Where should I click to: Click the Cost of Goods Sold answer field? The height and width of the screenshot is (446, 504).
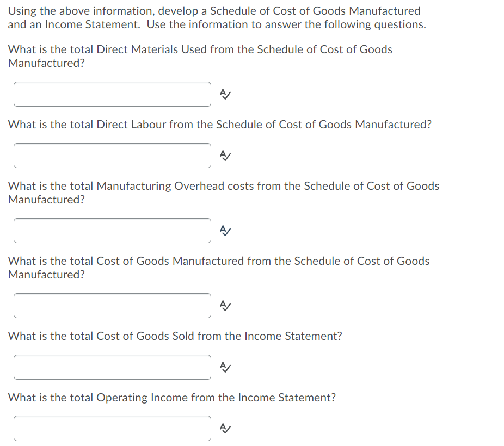112,367
